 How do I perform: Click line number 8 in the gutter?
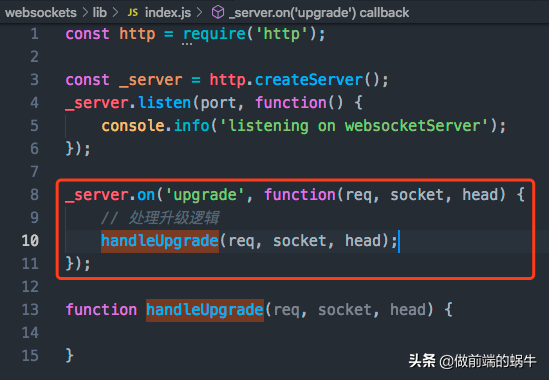pos(34,195)
